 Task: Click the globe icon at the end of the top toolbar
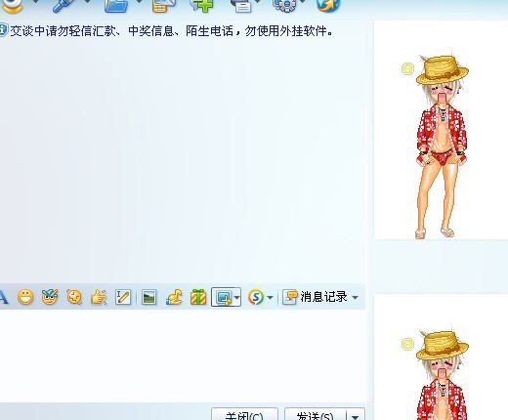click(x=328, y=5)
